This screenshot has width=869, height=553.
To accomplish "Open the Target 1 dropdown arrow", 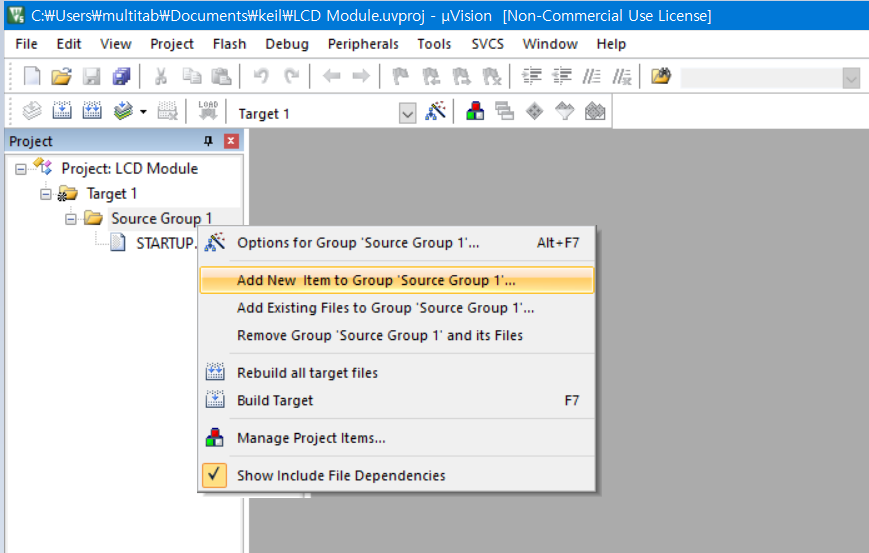I will pyautogui.click(x=407, y=114).
